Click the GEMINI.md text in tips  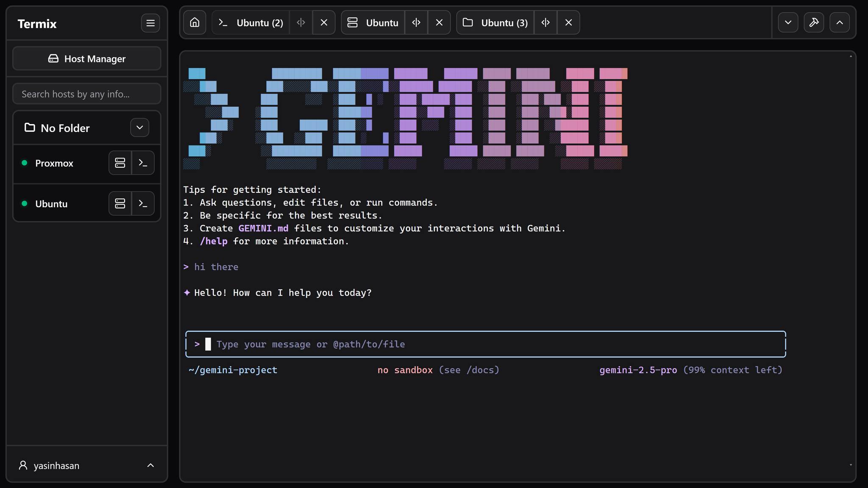pos(263,228)
